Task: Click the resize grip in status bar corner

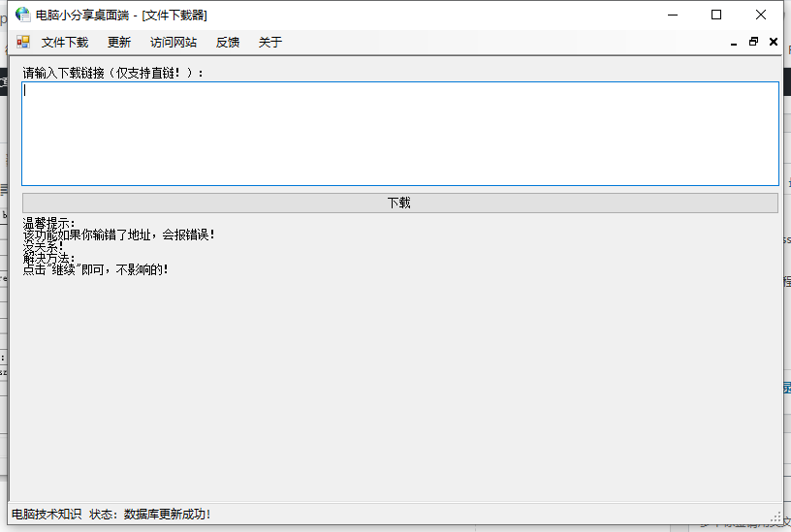Action: pyautogui.click(x=775, y=517)
